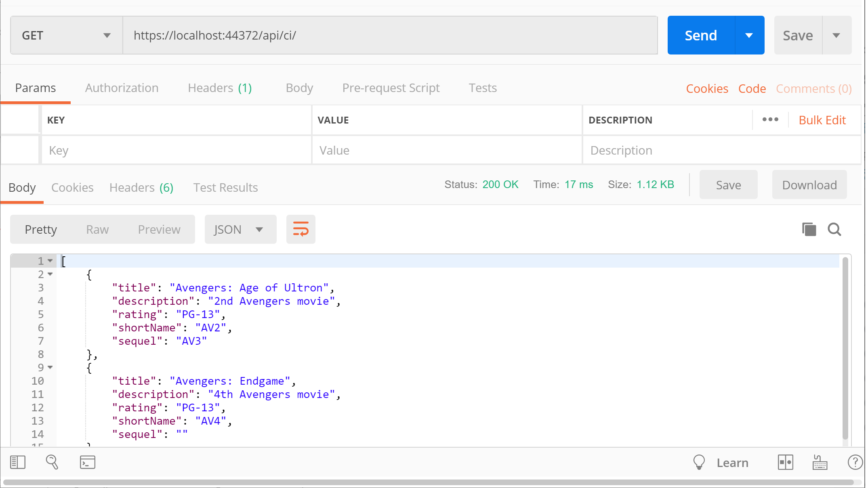Image resolution: width=868 pixels, height=488 pixels.
Task: Switch to Test Results tab
Action: coord(226,187)
